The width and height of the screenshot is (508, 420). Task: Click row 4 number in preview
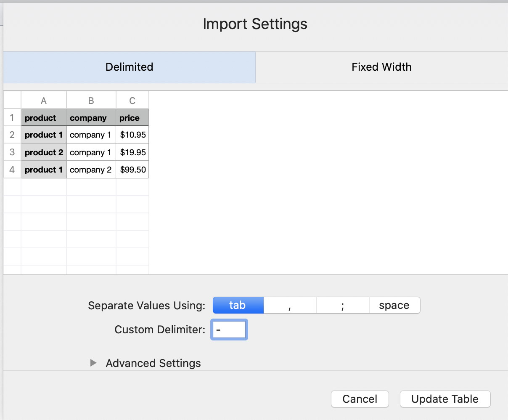pos(12,170)
